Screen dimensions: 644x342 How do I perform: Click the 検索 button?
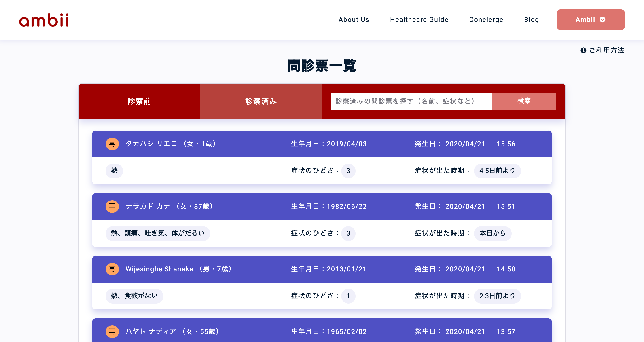coord(525,101)
